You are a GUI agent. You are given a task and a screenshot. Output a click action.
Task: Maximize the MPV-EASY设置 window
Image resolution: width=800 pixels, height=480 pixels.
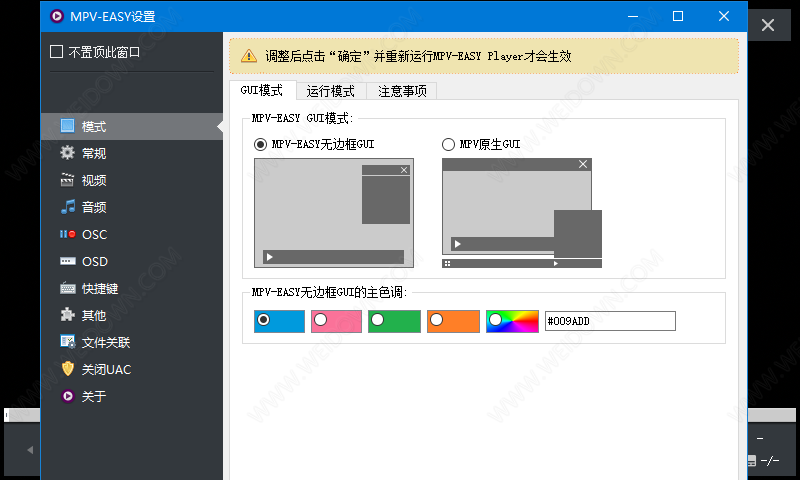(x=678, y=16)
